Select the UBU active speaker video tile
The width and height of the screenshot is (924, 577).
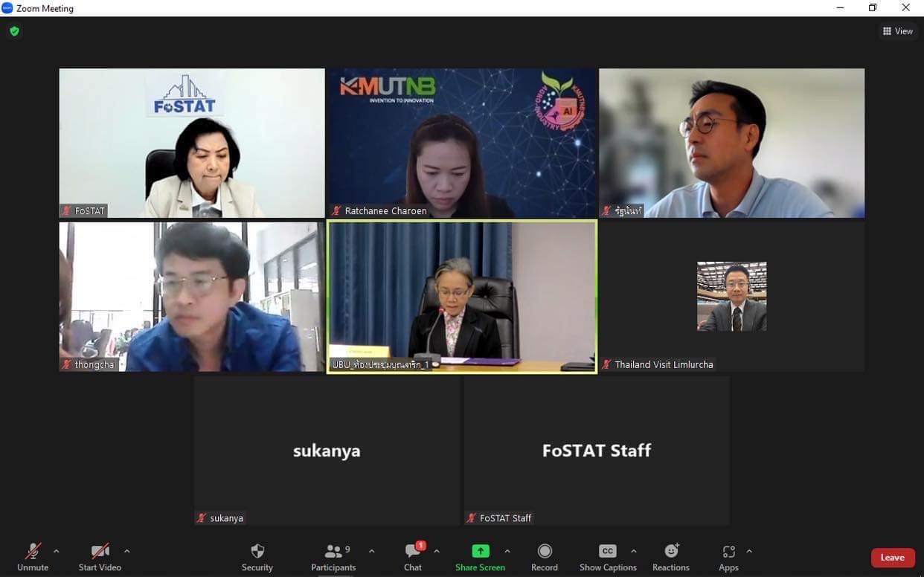click(462, 296)
